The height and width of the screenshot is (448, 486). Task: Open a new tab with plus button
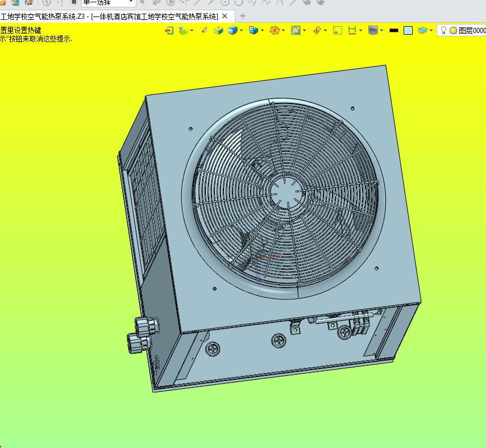(x=243, y=16)
